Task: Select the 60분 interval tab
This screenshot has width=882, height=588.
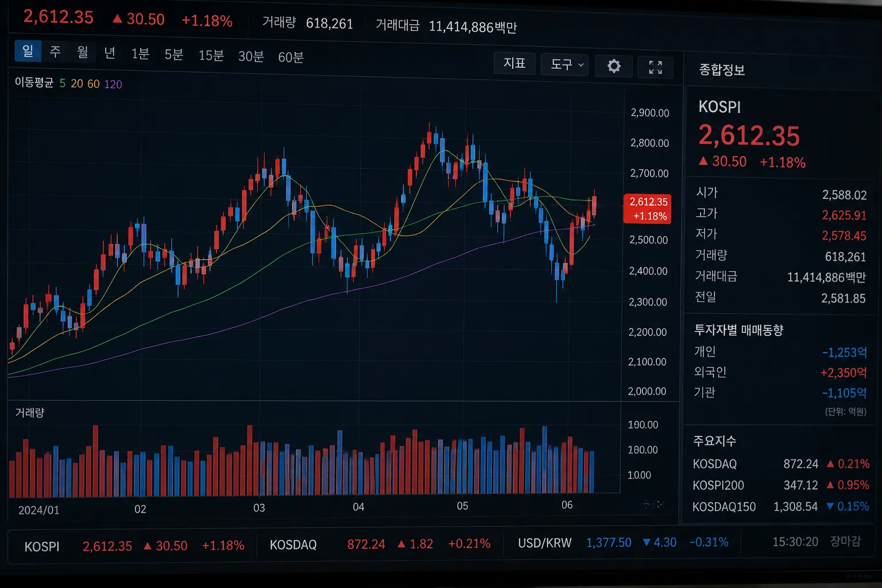Action: tap(291, 57)
